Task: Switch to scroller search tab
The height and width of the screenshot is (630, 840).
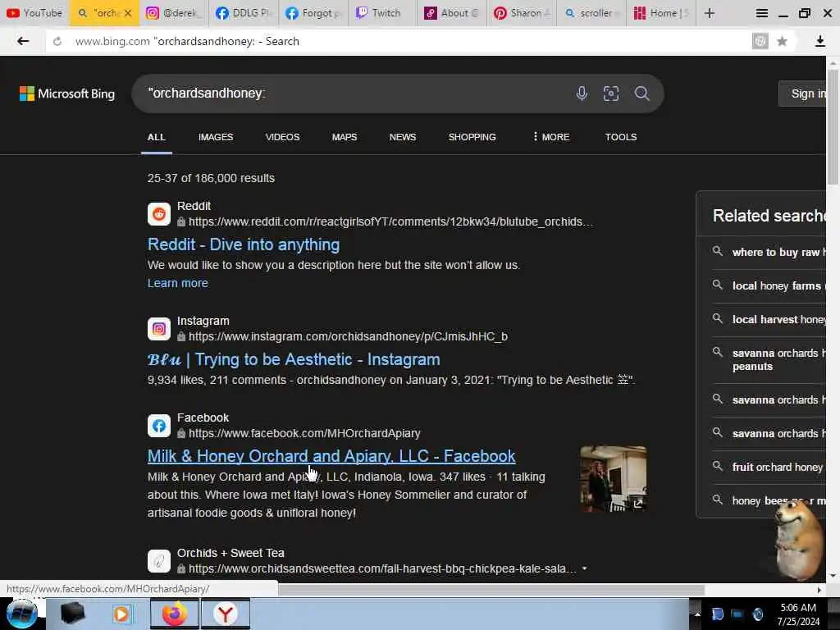Action: [592, 13]
